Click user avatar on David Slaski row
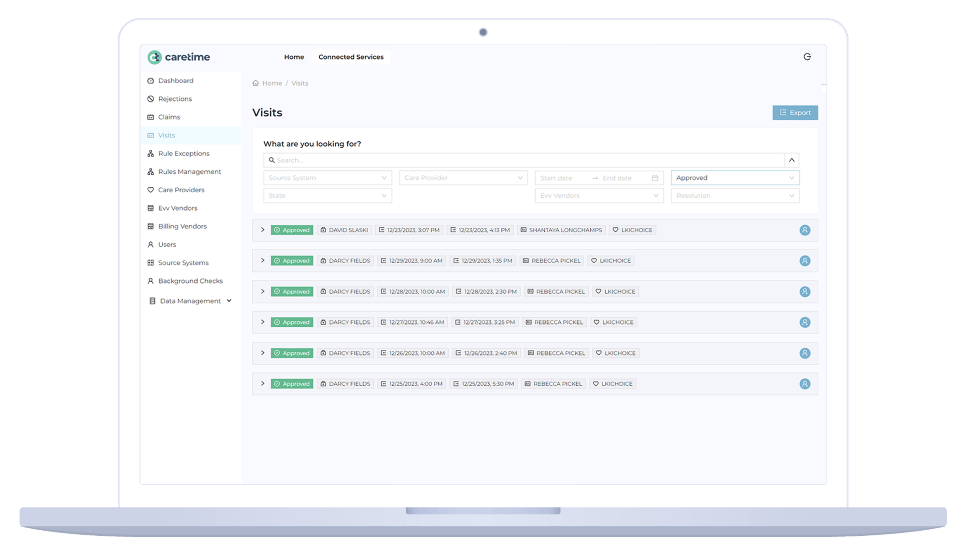This screenshot has width=966, height=560. 805,230
